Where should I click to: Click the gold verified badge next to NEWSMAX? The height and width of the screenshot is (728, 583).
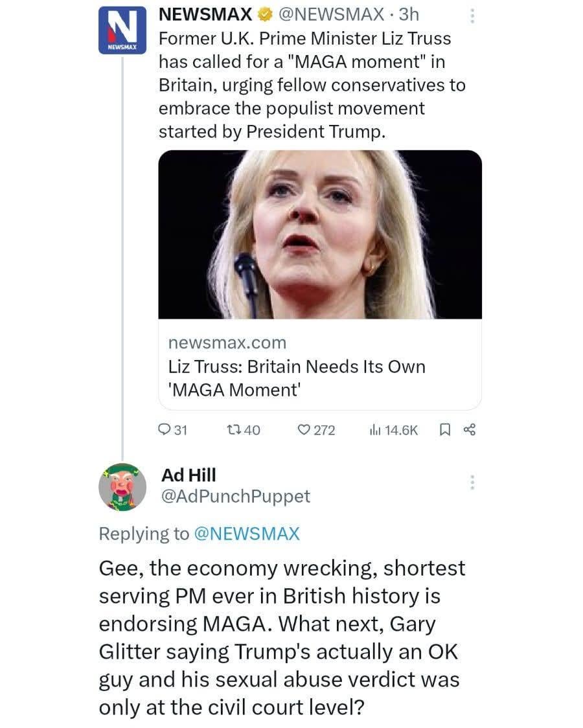coord(264,15)
